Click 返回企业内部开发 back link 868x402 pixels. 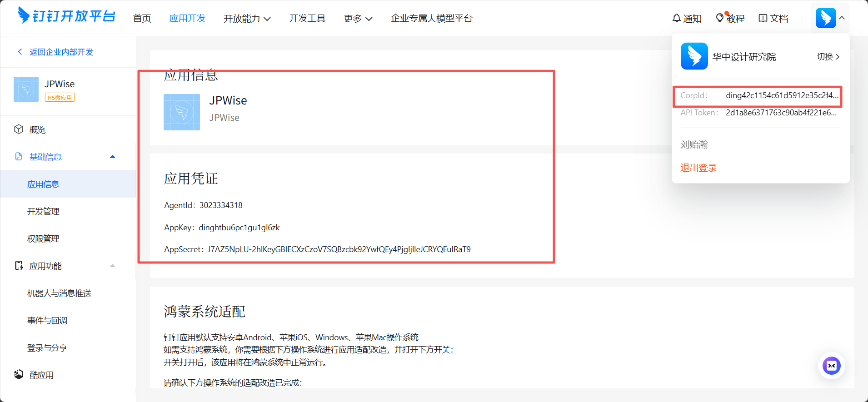coord(61,52)
